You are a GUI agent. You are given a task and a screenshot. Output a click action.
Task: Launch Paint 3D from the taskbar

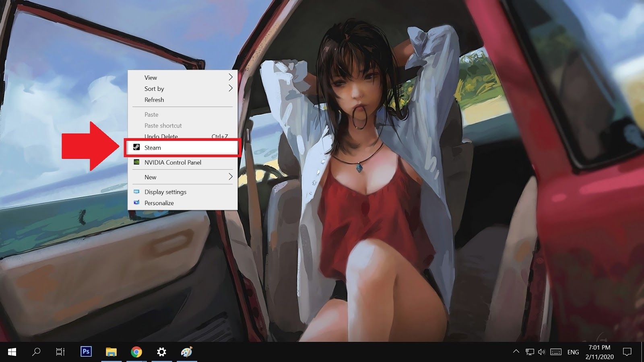coord(187,352)
